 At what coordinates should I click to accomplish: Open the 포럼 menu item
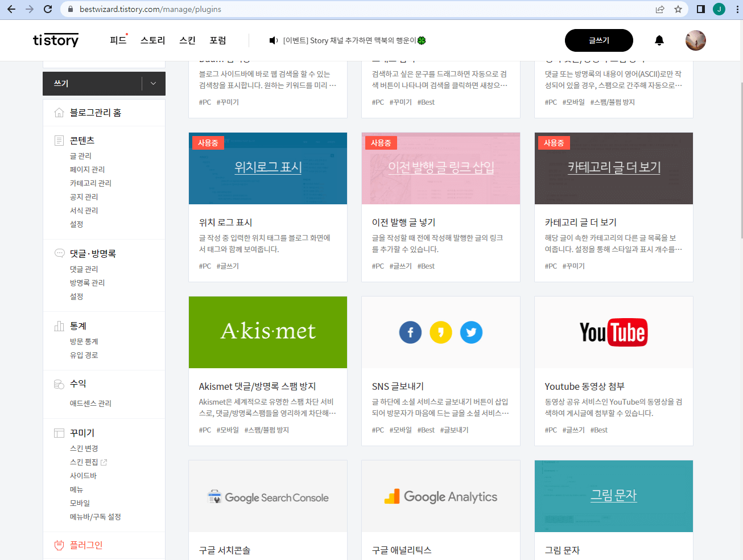[x=218, y=40]
